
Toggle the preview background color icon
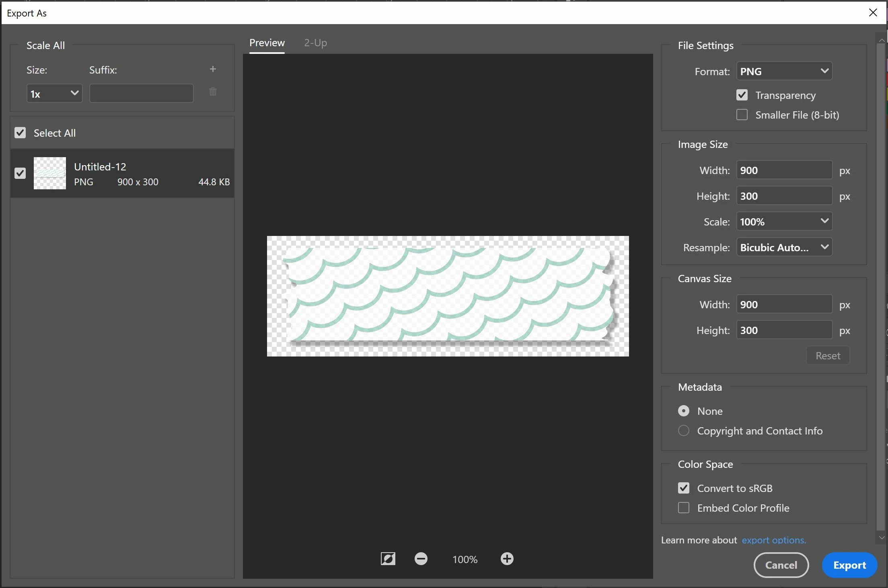click(x=388, y=559)
